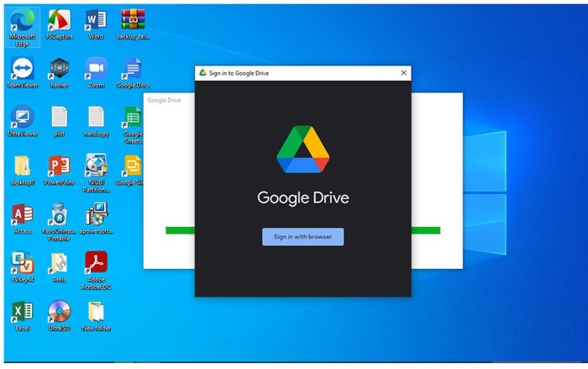Close the Sign in to Google Drive dialog
The width and height of the screenshot is (588, 369).
coord(403,73)
